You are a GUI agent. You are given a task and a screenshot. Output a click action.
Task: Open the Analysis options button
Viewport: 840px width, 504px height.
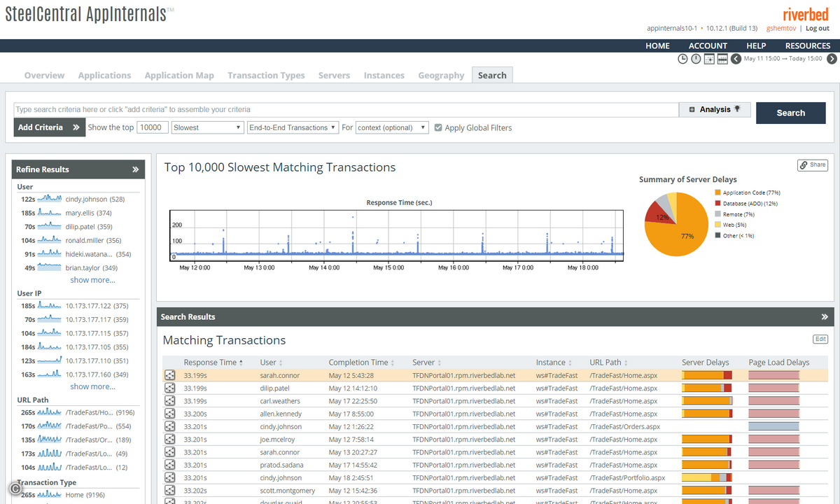coord(715,109)
